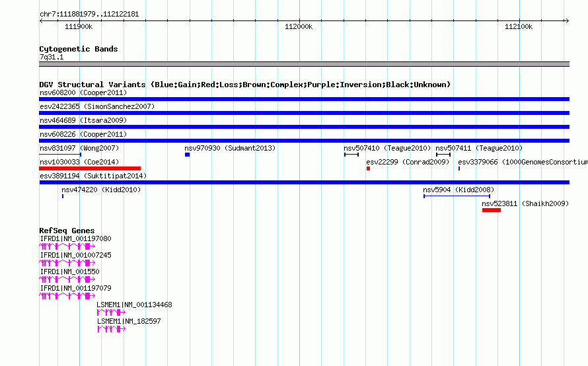Image resolution: width=588 pixels, height=366 pixels.
Task: Click the esv22299 (Conrad2009) label text
Action: coord(408,162)
